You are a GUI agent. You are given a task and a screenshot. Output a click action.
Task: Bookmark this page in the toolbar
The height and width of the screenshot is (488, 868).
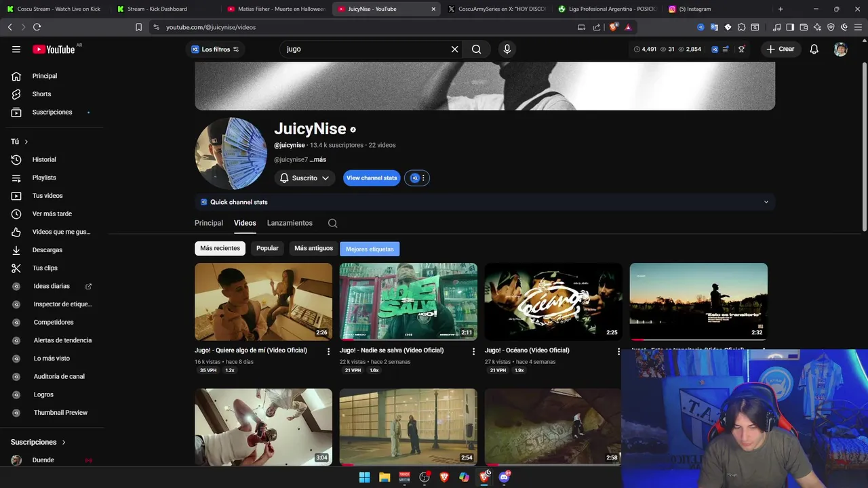point(138,27)
